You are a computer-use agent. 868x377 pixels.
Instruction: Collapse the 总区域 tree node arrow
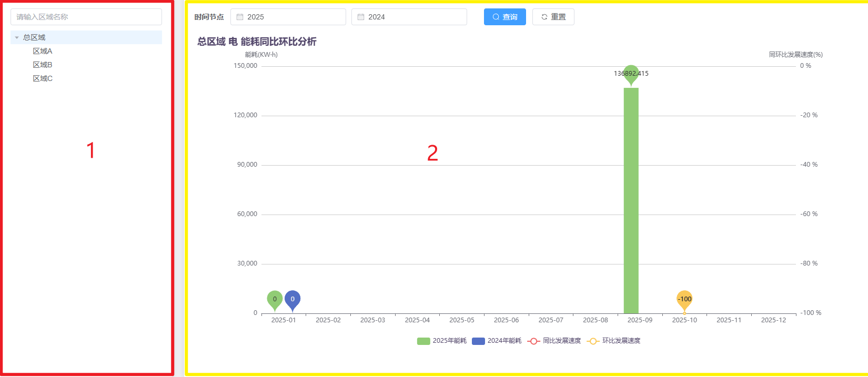pyautogui.click(x=17, y=37)
